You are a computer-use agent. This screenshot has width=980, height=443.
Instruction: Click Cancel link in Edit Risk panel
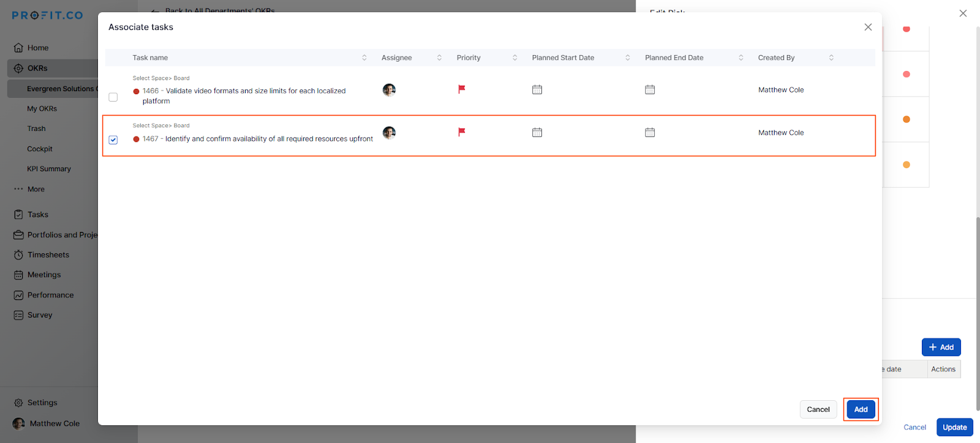[915, 427]
